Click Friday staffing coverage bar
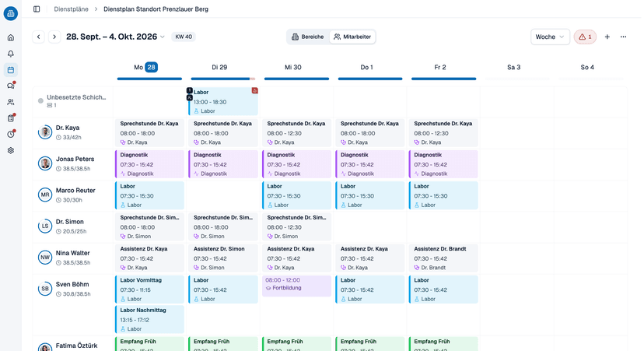 [443, 79]
